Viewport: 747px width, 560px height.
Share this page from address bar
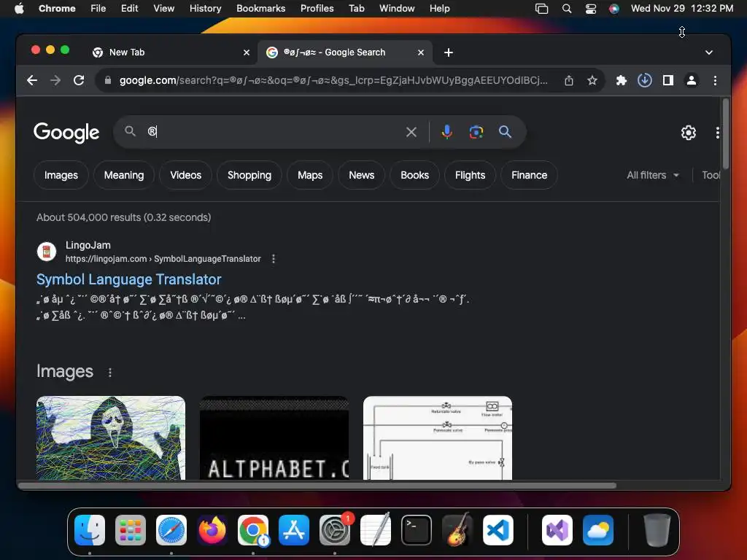click(569, 80)
